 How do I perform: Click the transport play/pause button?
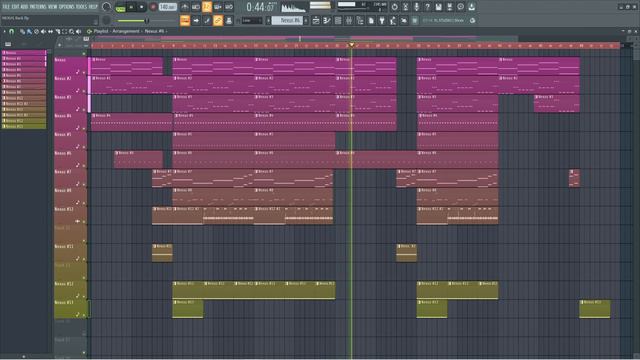[131, 7]
